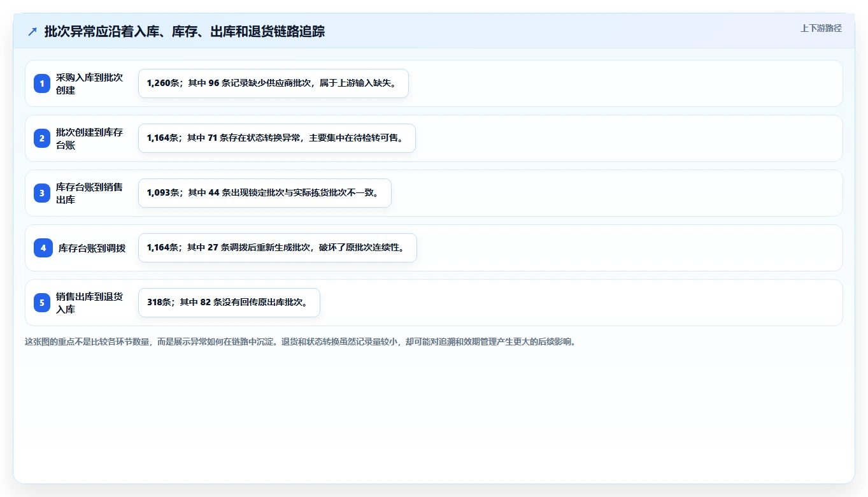Click the step 4 number badge
The height and width of the screenshot is (497, 868).
click(43, 248)
